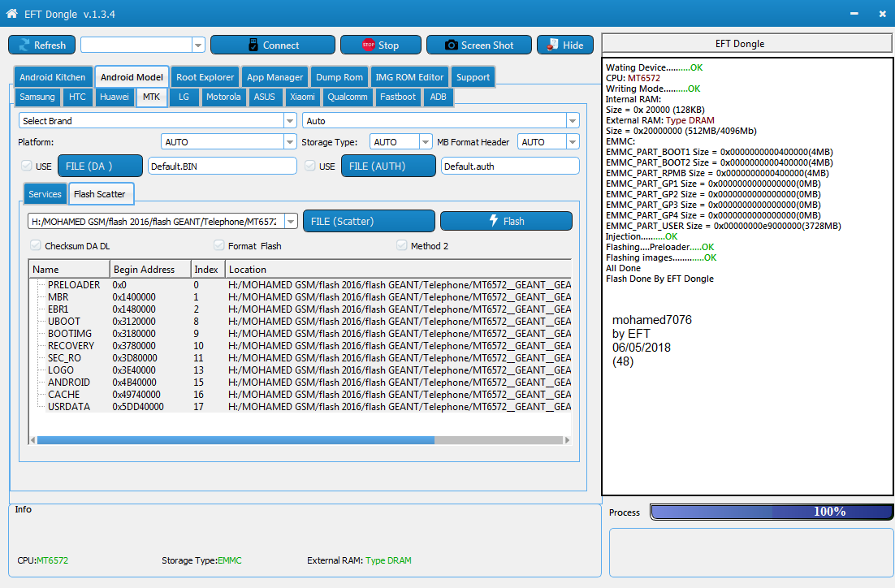Open the App Manager tab

pos(275,77)
